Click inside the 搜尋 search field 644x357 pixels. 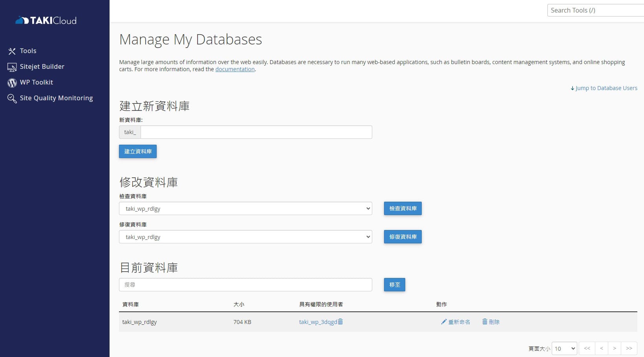245,284
